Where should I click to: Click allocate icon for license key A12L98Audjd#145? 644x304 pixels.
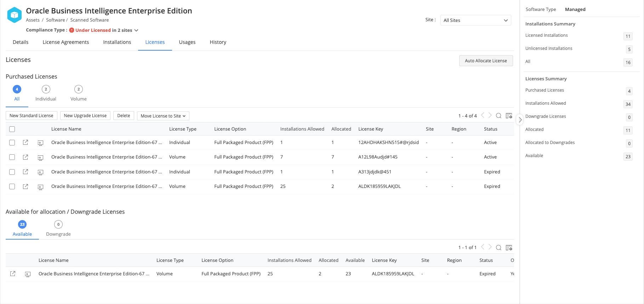click(40, 157)
